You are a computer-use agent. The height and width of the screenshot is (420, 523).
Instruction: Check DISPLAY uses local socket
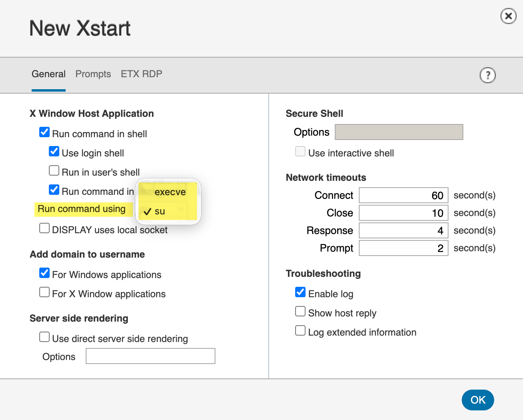pyautogui.click(x=44, y=228)
